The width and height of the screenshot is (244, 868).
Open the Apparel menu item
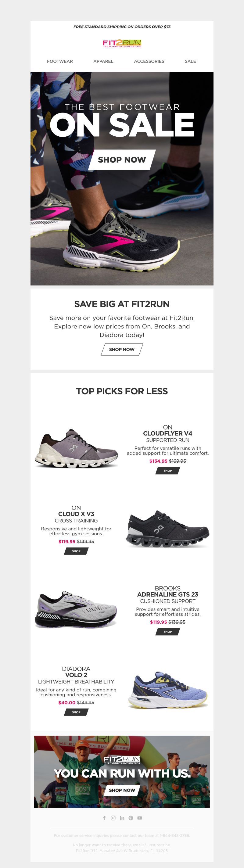tap(103, 61)
